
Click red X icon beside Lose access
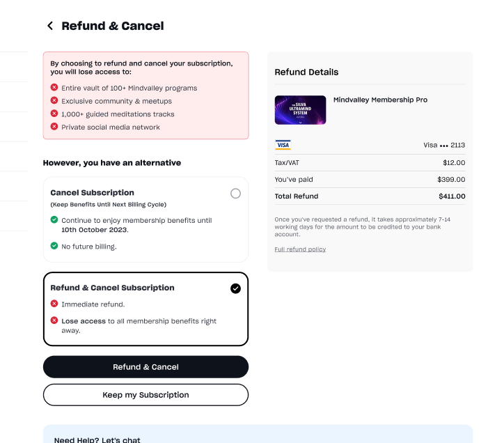[54, 321]
